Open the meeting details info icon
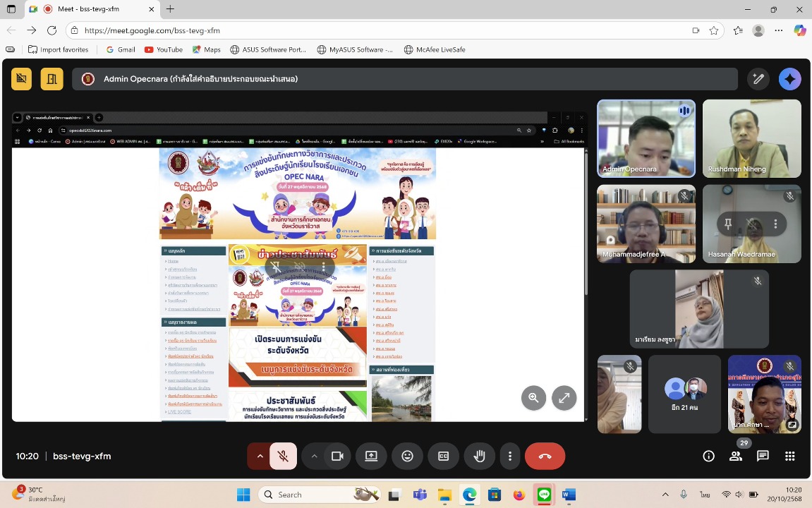The image size is (812, 508). [708, 456]
